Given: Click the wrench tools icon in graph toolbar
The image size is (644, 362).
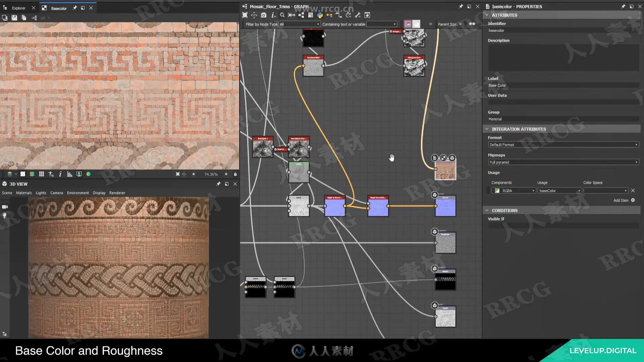Looking at the screenshot, I should [358, 15].
